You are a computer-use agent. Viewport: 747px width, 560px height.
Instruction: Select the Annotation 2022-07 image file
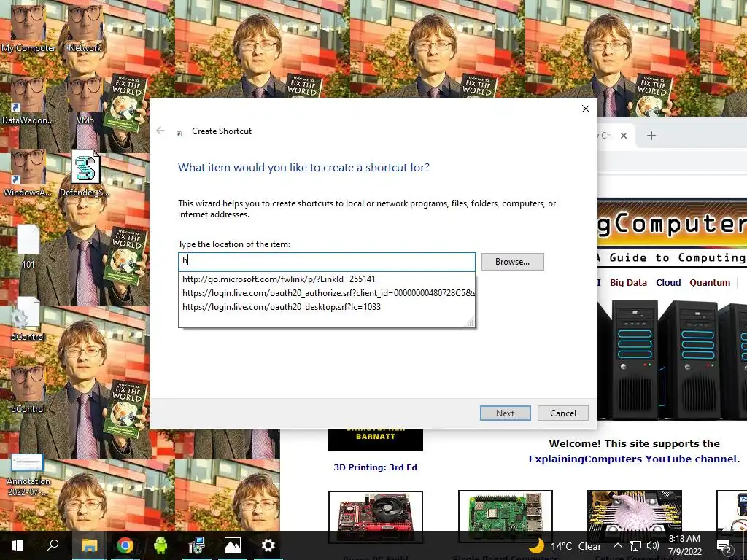point(28,474)
